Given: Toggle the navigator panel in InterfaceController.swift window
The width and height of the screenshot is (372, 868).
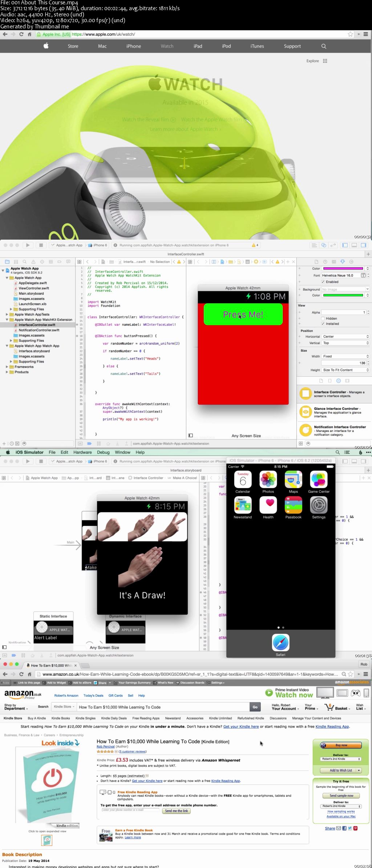Looking at the screenshot, I should click(x=345, y=245).
